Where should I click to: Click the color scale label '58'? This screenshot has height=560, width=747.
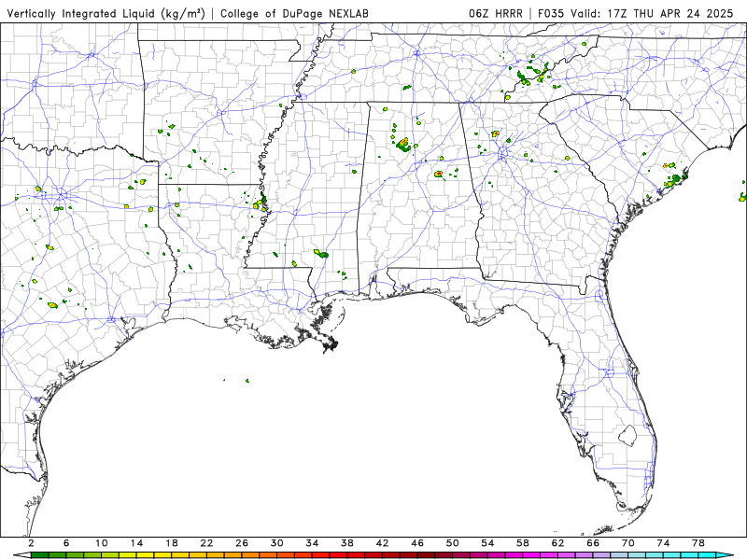click(523, 543)
